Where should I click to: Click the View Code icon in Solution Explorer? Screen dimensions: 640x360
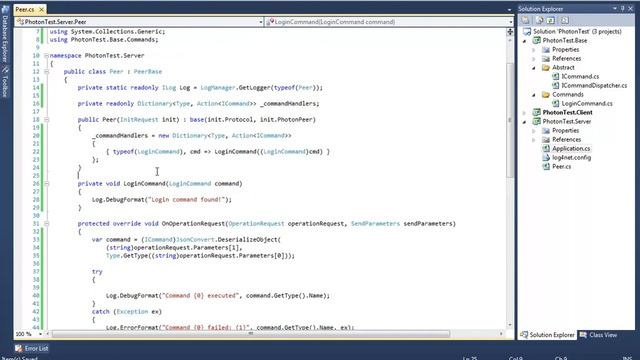[564, 20]
